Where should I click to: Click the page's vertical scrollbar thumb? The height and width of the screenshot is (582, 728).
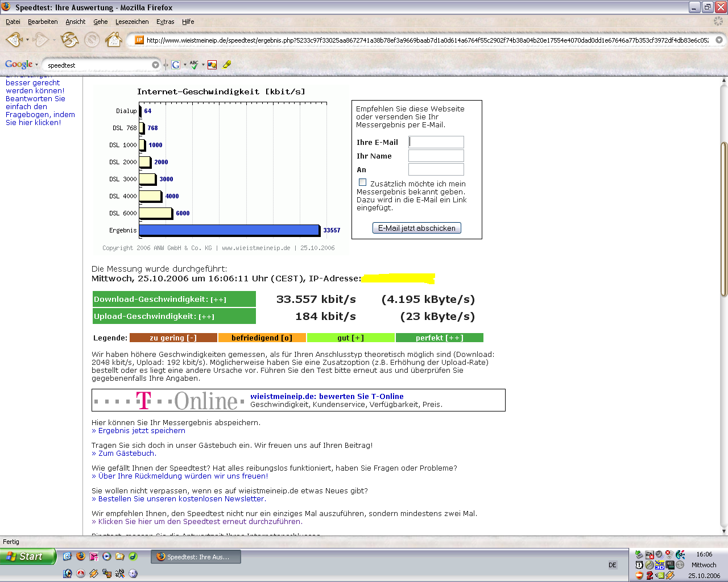coord(723,219)
